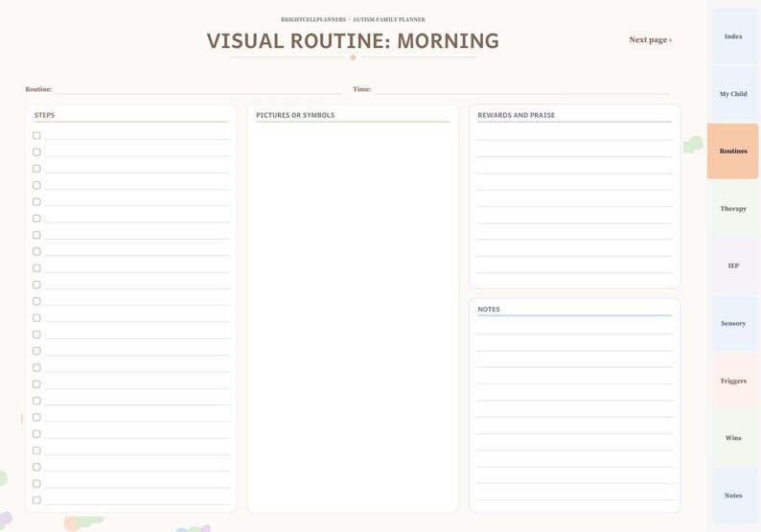Click the REWARDS AND PRAISE heading
Viewport: 761px width, 532px height.
click(516, 115)
